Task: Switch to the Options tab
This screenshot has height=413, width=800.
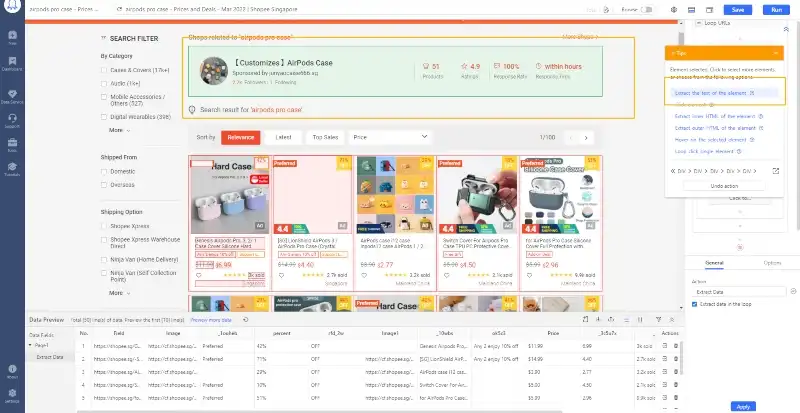Action: 772,263
